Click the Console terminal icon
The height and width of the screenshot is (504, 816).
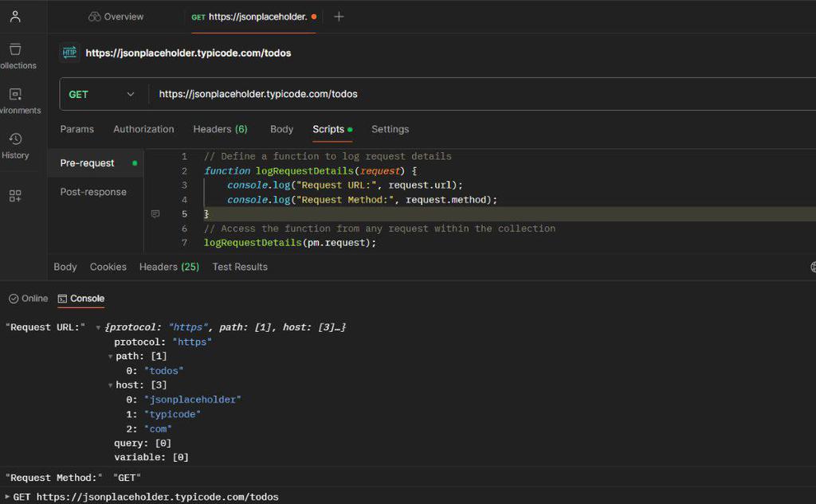point(62,299)
